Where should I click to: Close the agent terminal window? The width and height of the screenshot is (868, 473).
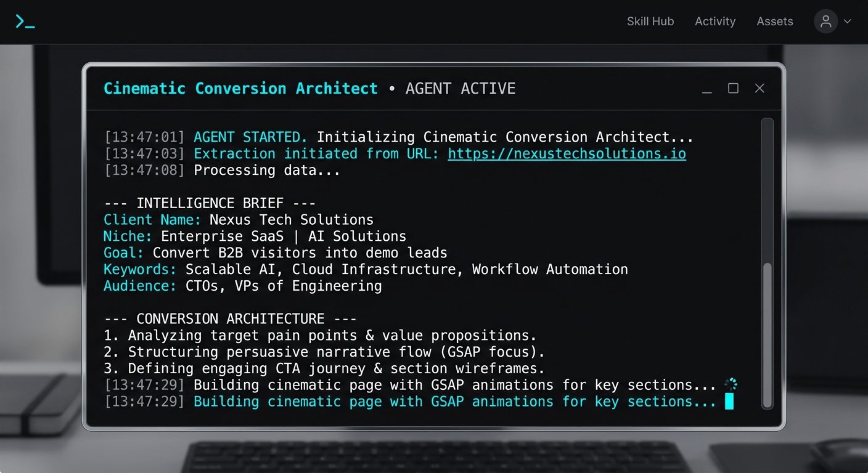click(759, 88)
